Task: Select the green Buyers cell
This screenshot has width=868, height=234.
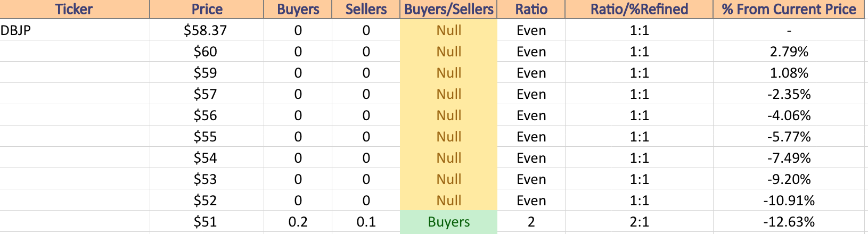Action: coord(448,222)
